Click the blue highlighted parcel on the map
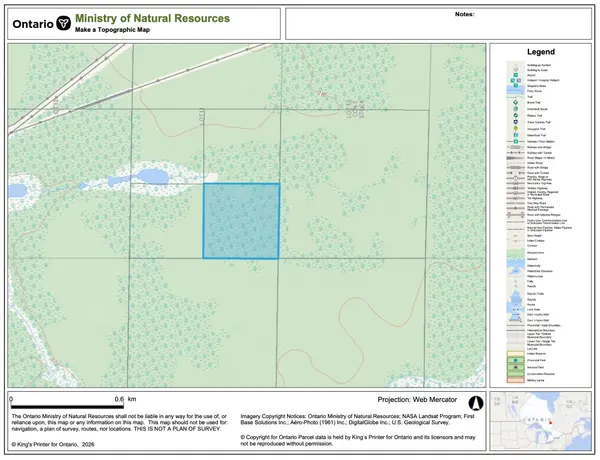 click(241, 221)
